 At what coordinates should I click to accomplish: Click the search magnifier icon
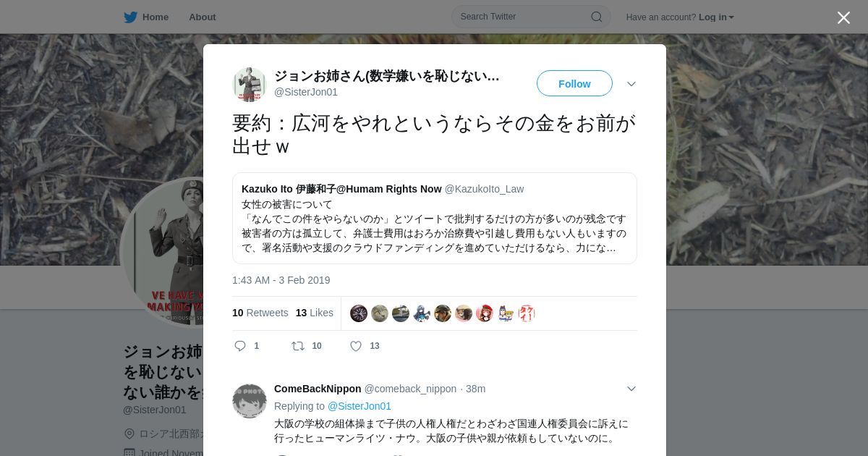tap(597, 17)
